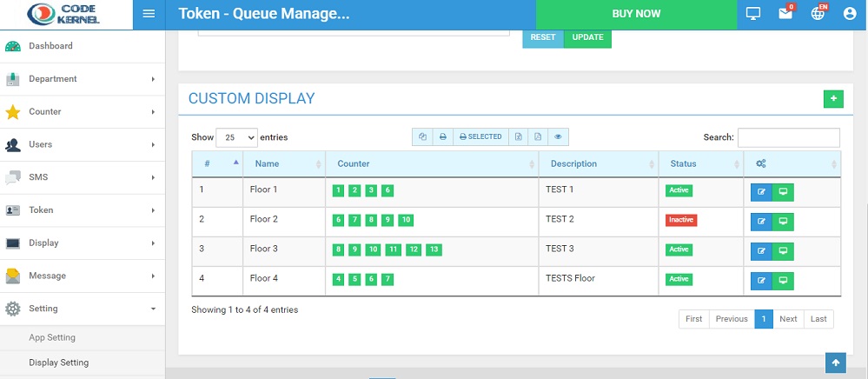This screenshot has width=868, height=379.
Task: Open the user profile icon
Action: [850, 14]
